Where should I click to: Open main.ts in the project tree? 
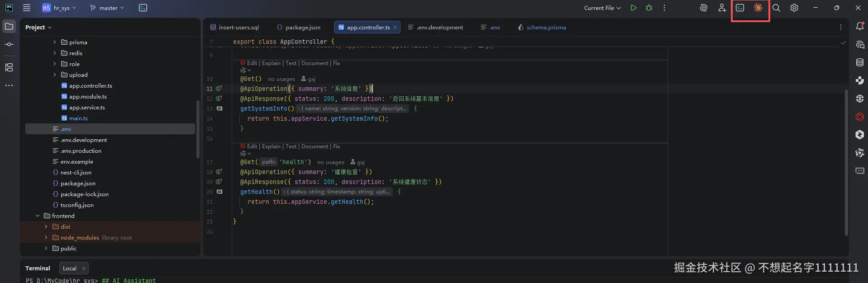pyautogui.click(x=78, y=118)
